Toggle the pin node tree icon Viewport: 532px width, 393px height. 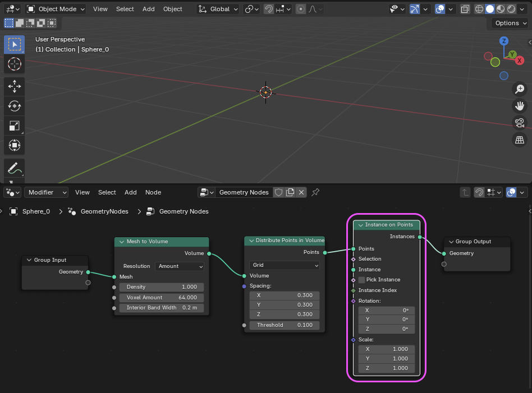315,192
